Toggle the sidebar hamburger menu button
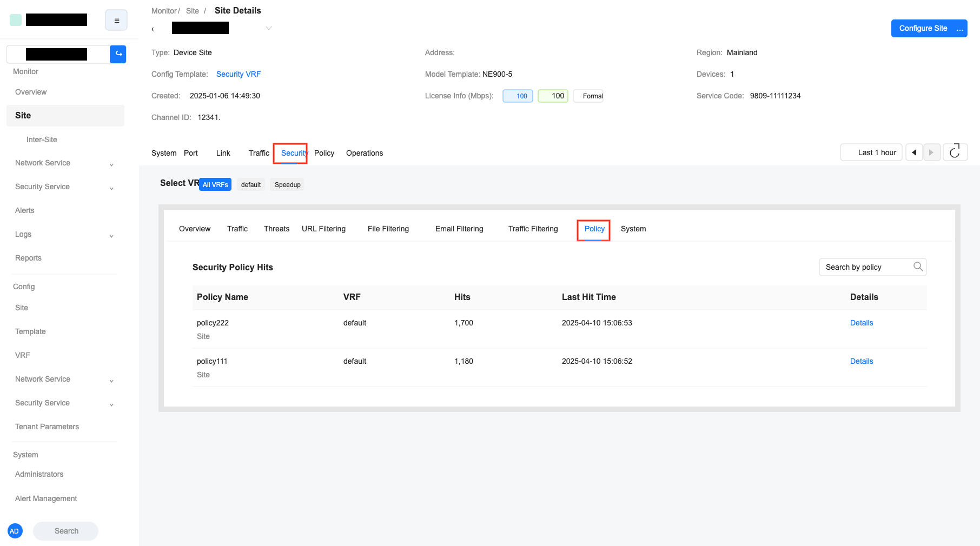This screenshot has height=546, width=980. [x=116, y=21]
